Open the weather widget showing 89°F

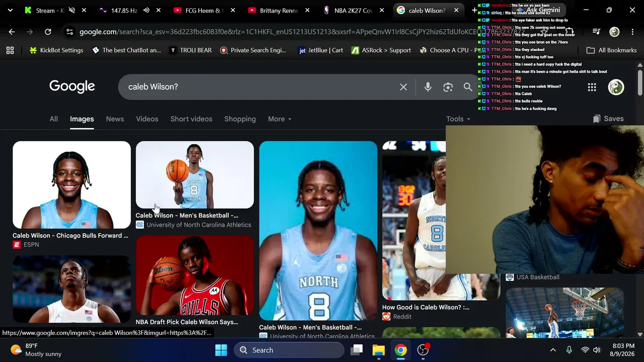click(36, 350)
